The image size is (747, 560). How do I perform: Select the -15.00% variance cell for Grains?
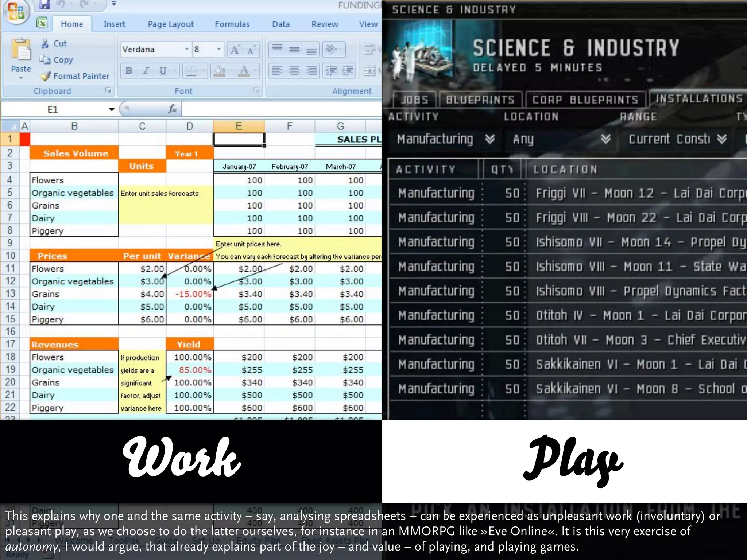(190, 294)
